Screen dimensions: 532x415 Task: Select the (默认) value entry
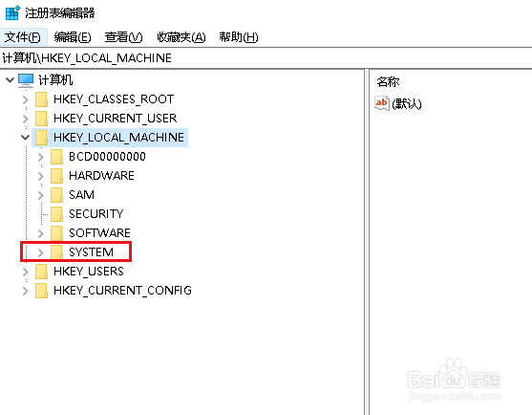pyautogui.click(x=407, y=103)
